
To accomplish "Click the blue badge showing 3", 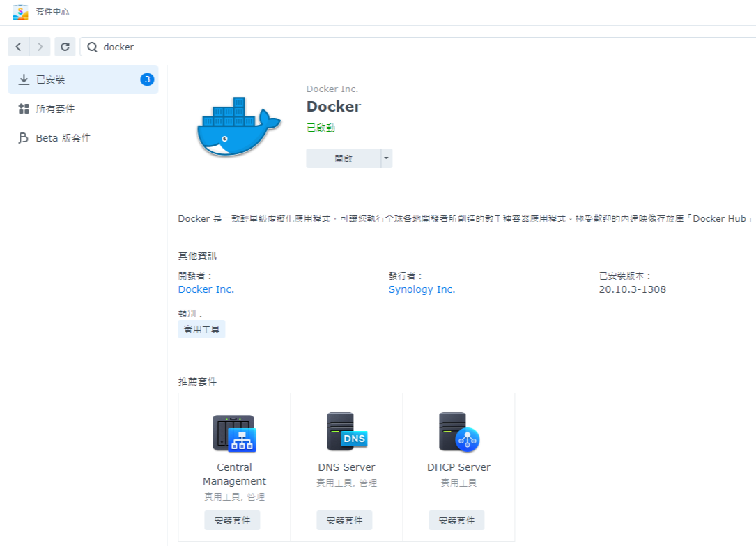I will coord(147,79).
